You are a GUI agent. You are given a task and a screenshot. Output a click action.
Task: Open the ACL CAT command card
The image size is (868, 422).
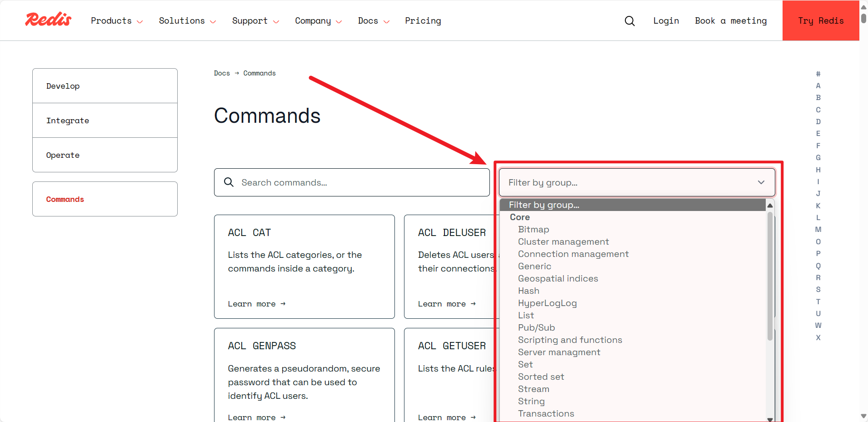[304, 266]
